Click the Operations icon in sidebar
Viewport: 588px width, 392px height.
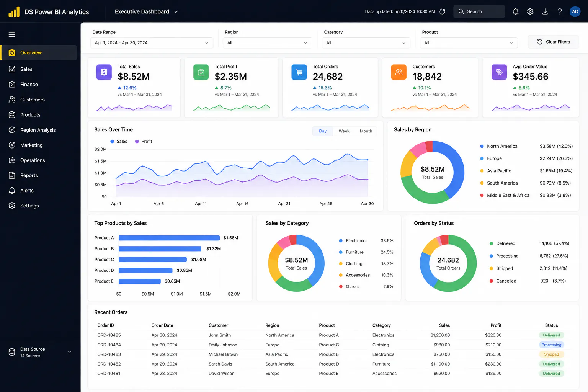pos(12,160)
